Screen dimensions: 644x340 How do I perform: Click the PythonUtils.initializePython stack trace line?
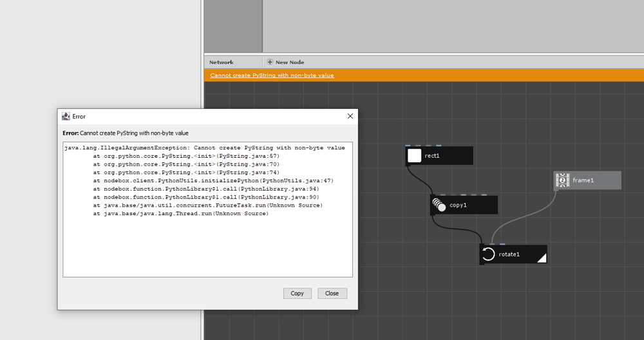(213, 181)
